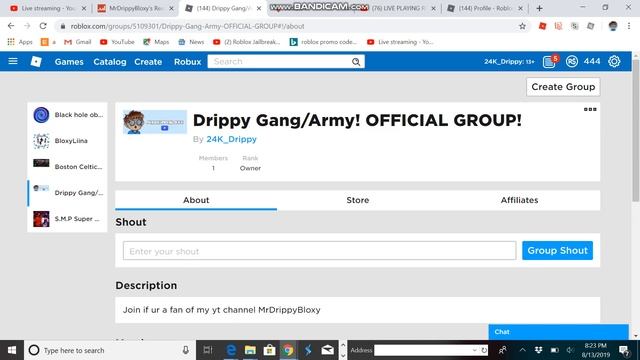
Task: Open the Mail app on the taskbar
Action: [327, 350]
